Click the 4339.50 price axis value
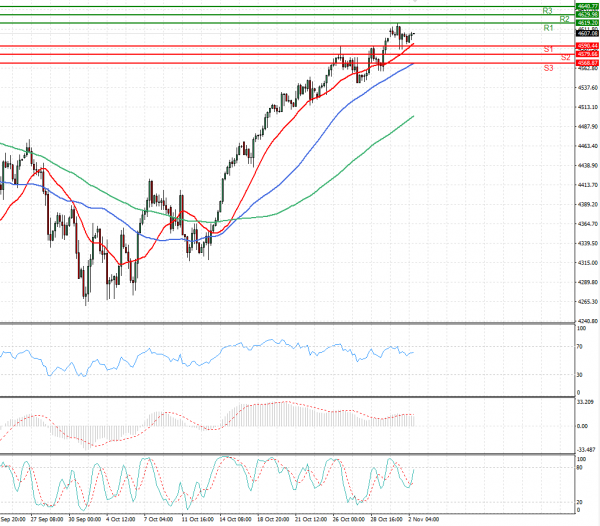The width and height of the screenshot is (600, 526). 588,243
